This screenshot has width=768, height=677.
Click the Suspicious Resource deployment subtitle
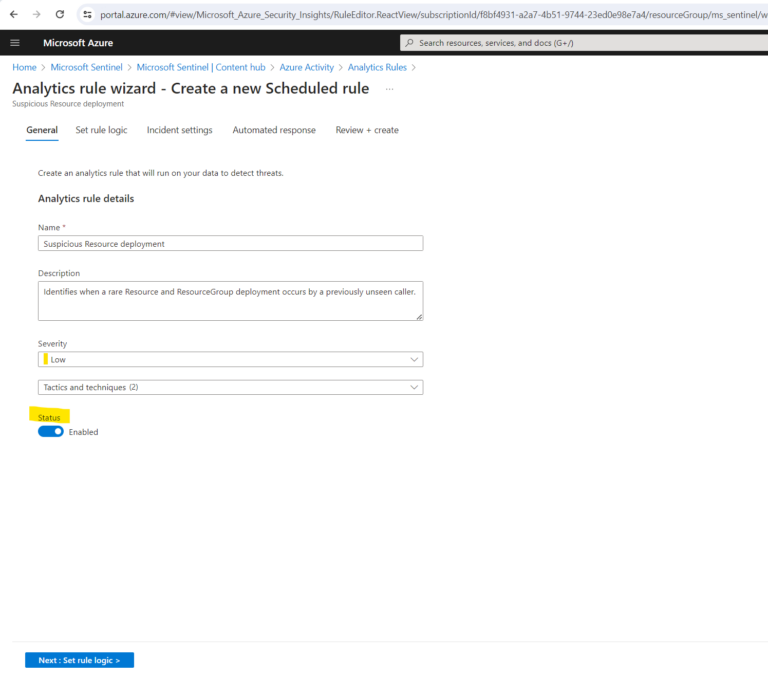(x=68, y=104)
